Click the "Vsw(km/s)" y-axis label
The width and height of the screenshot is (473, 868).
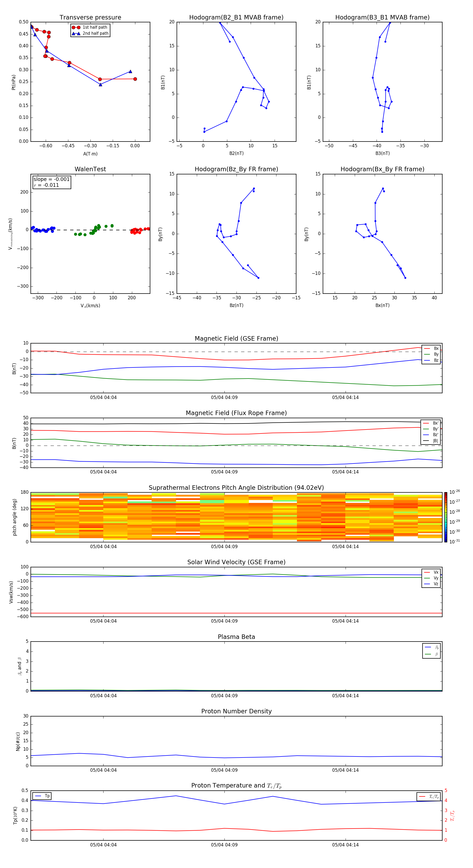(x=11, y=592)
